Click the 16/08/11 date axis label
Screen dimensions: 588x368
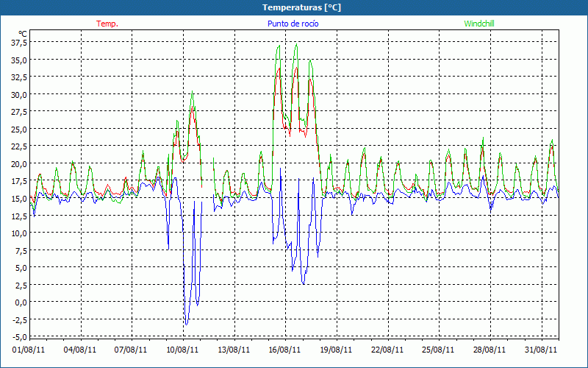tap(284, 350)
